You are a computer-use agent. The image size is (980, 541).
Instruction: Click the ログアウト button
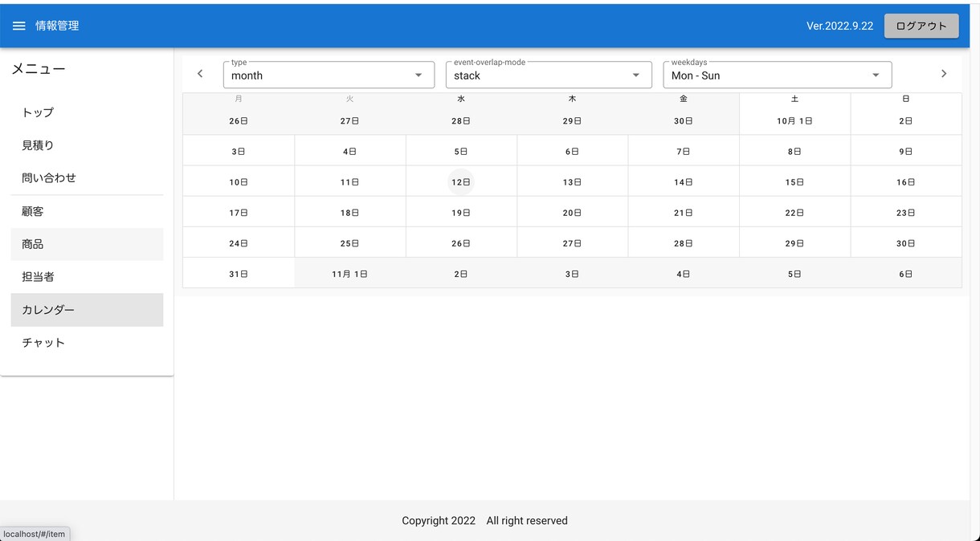click(x=921, y=26)
